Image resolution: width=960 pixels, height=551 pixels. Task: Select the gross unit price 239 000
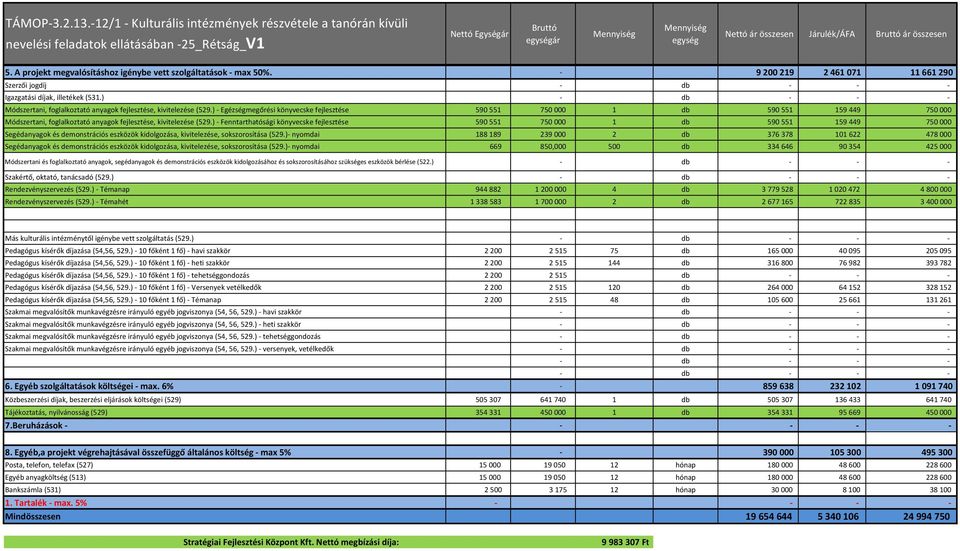coord(553,135)
